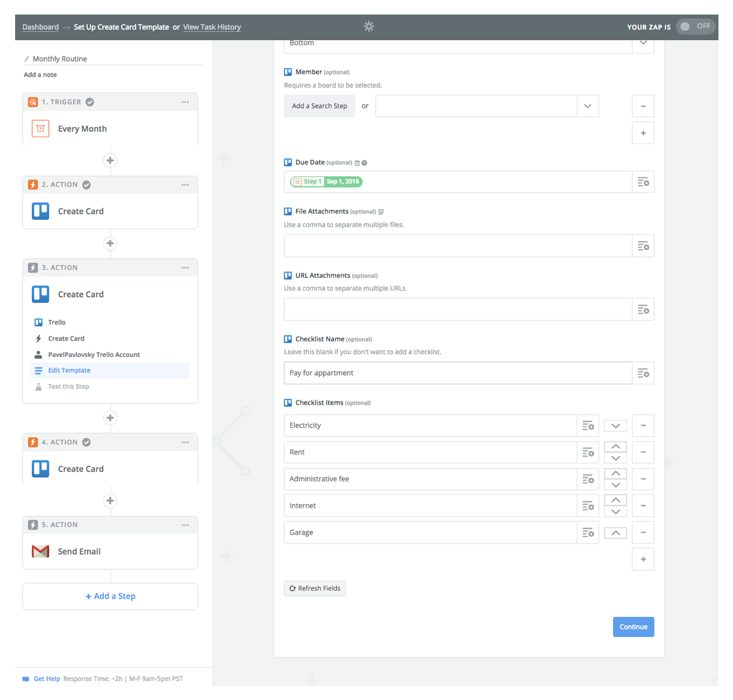Click plus button between steps 4 and 5

110,501
